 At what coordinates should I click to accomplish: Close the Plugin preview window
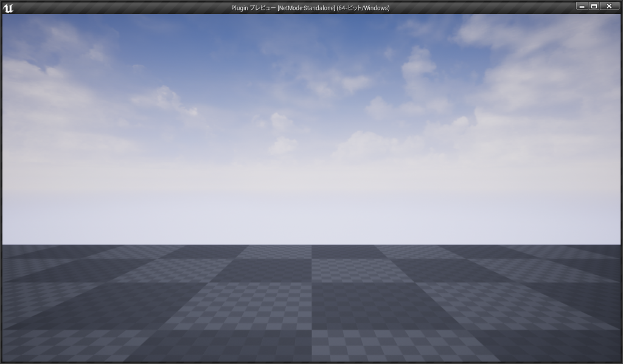coord(609,6)
